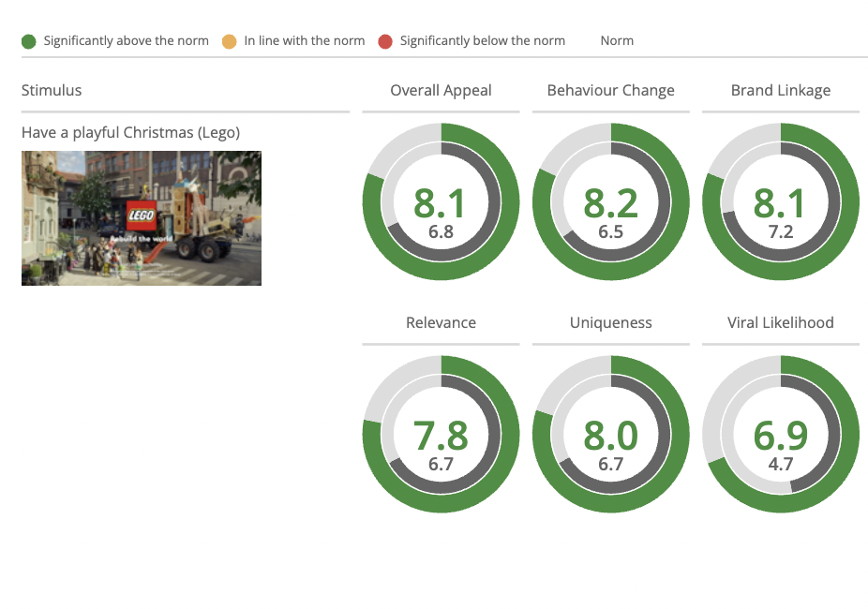Click the green 'Significantly above the norm' legend dot

tap(29, 41)
